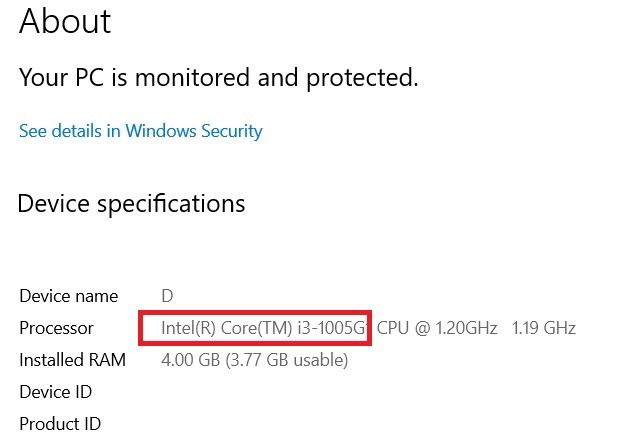This screenshot has width=637, height=447.
Task: Select the Processor label
Action: tap(56, 328)
